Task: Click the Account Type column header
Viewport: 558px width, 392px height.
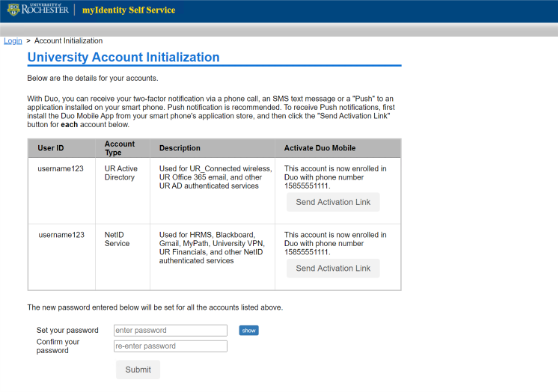Action: tap(120, 148)
